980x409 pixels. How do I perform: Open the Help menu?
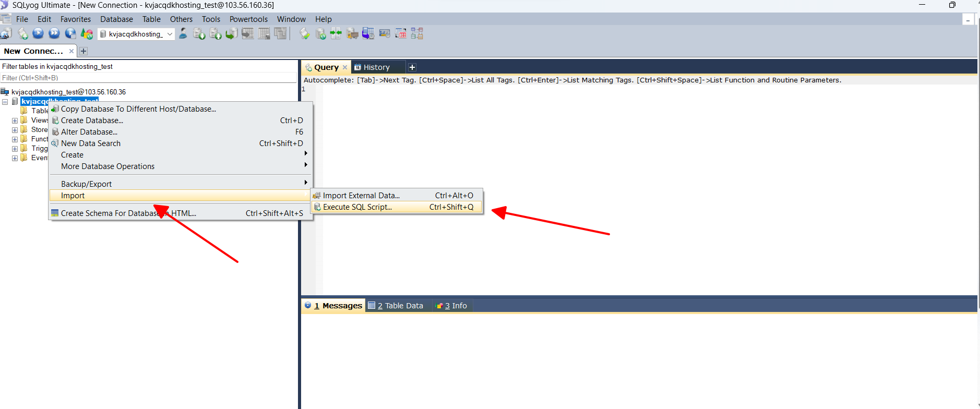pyautogui.click(x=323, y=19)
